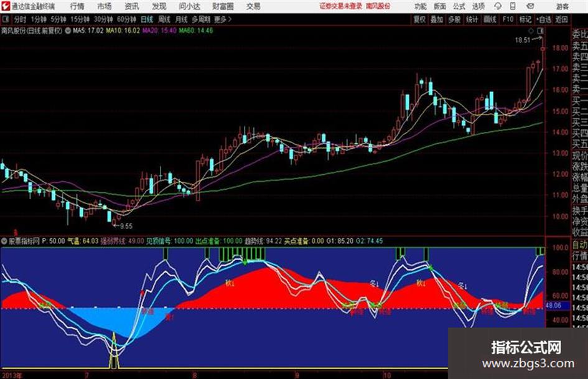Click the 南风股份 stock name in the title bar
The image size is (588, 379).
[x=378, y=6]
